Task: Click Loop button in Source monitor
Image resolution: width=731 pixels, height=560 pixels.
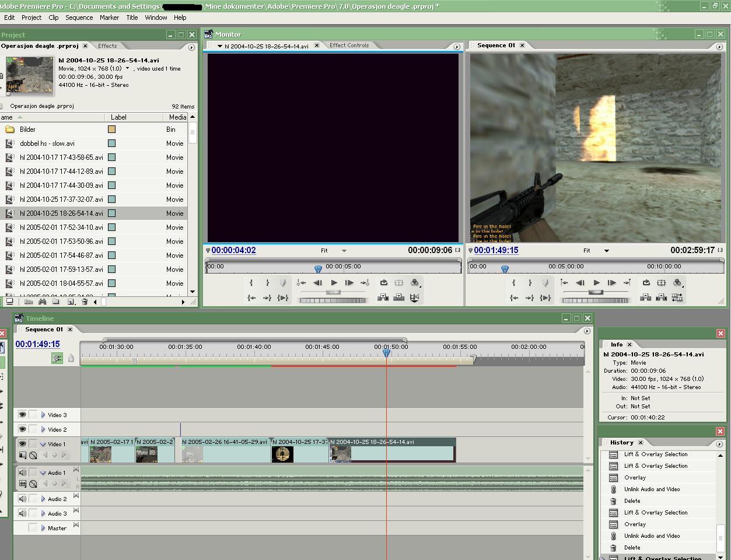Action: click(x=383, y=283)
